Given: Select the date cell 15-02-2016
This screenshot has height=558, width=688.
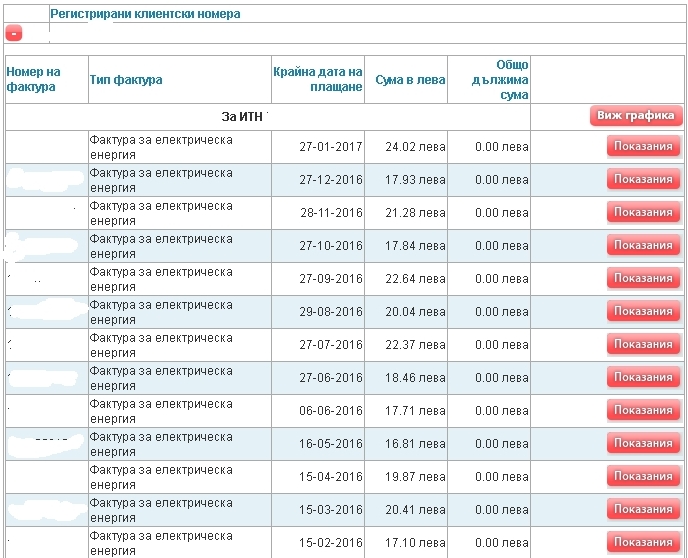Looking at the screenshot, I should coord(331,543).
